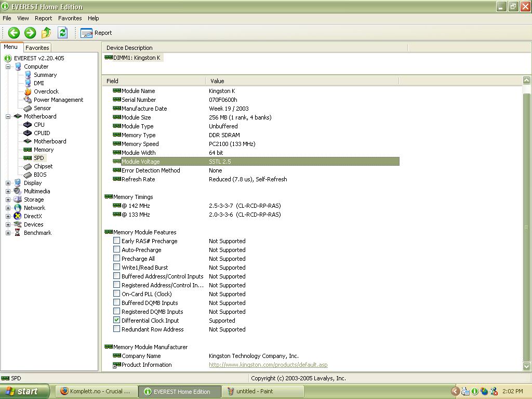The width and height of the screenshot is (532, 399).
Task: Select the Multimedia tree icon
Action: coord(18,191)
